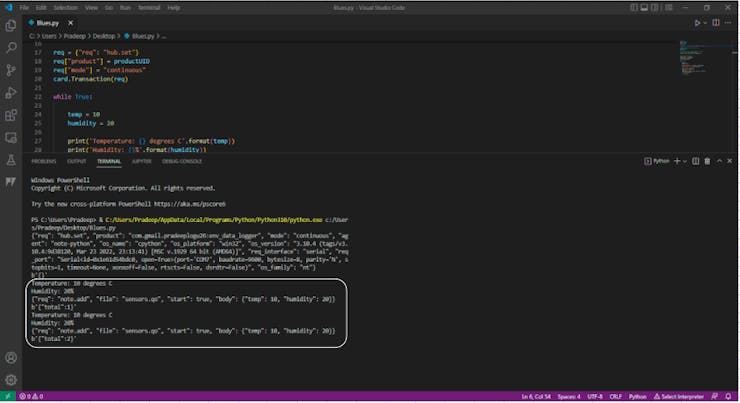Expand the run Python file dropdown arrow
The height and width of the screenshot is (403, 740).
coord(703,22)
